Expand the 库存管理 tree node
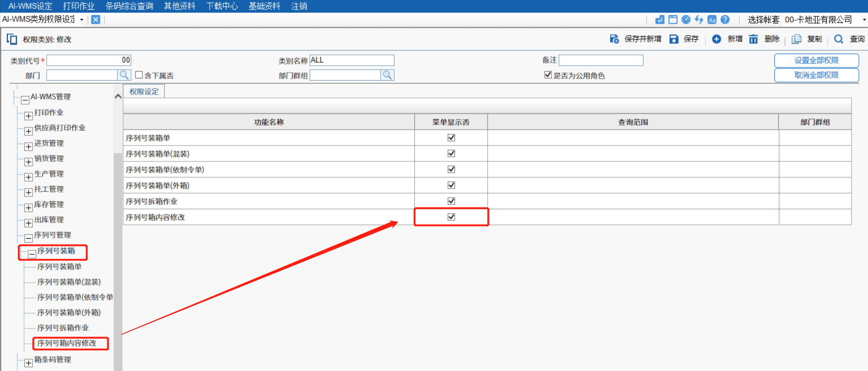This screenshot has height=371, width=868. pyautogui.click(x=28, y=207)
